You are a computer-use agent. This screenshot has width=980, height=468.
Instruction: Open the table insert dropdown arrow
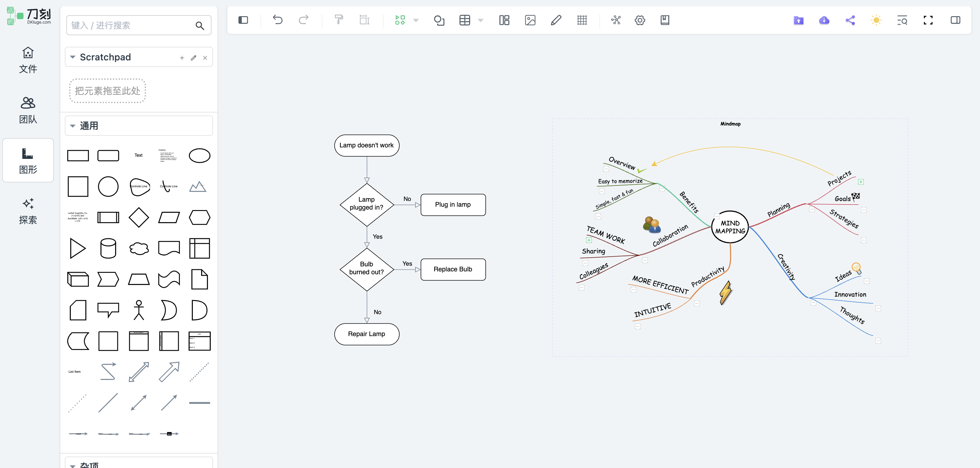(481, 20)
